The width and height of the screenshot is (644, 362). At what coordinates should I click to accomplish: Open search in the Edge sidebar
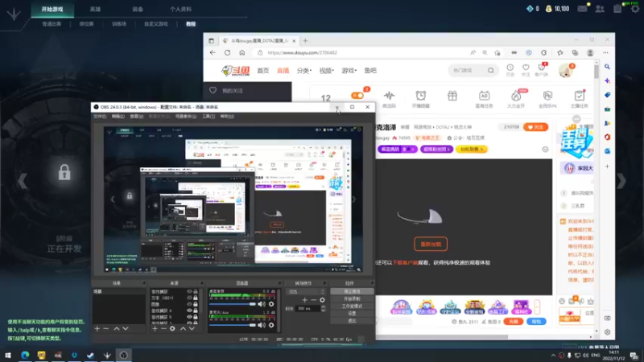pos(607,67)
